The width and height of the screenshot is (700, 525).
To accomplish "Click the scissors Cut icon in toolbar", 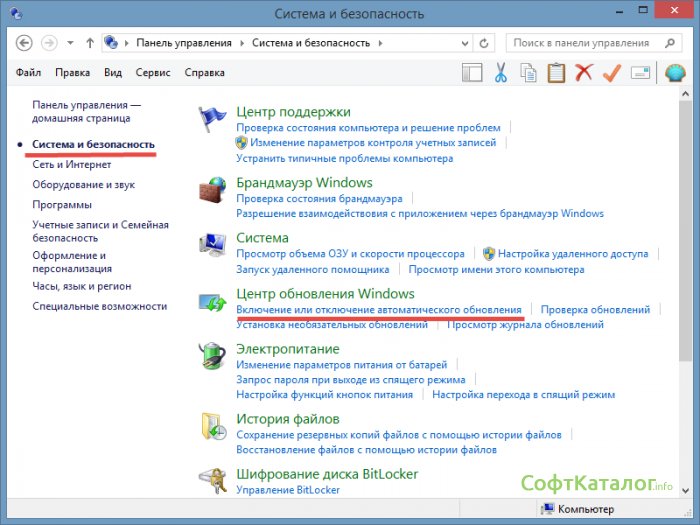I will click(x=501, y=72).
